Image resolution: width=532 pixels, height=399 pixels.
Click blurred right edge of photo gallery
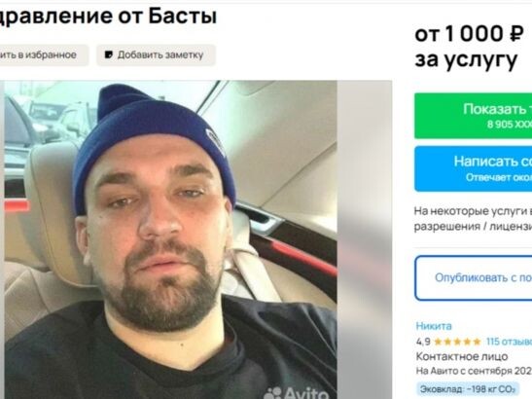point(365,239)
